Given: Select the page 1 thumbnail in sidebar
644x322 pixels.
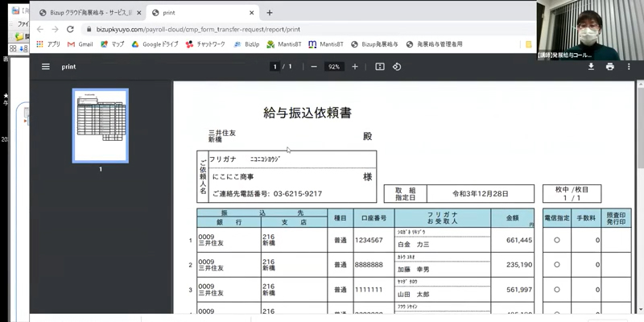Looking at the screenshot, I should (x=100, y=126).
